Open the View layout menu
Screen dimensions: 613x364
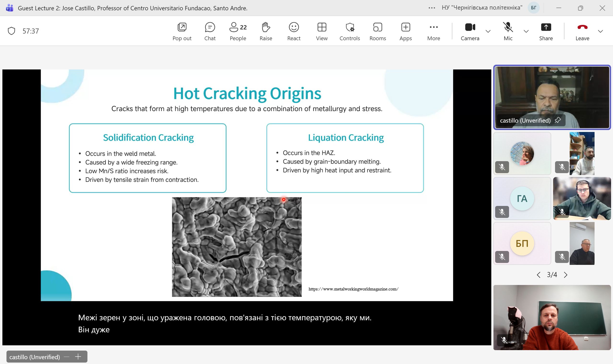[321, 31]
